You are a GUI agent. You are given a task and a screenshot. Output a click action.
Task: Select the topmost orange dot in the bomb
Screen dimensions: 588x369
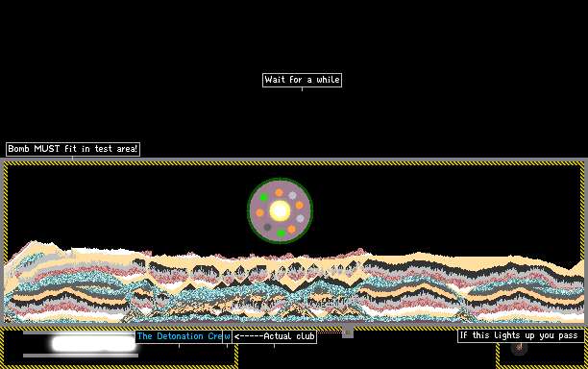(x=279, y=193)
